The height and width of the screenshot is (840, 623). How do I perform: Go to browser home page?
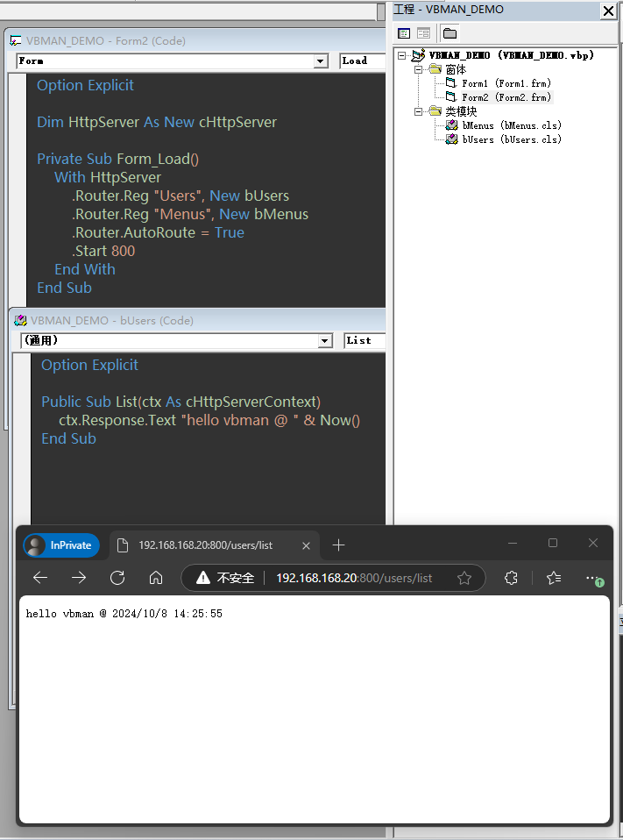[x=156, y=578]
